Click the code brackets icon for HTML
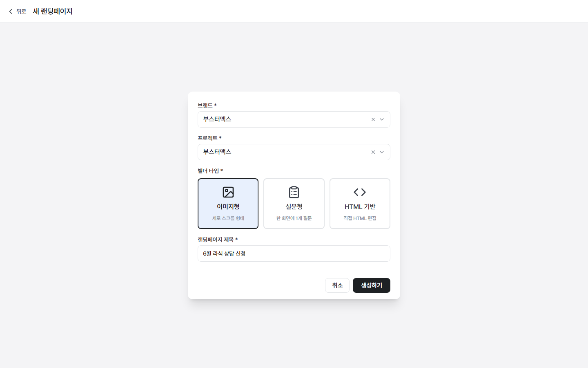Image resolution: width=588 pixels, height=368 pixels. point(360,192)
